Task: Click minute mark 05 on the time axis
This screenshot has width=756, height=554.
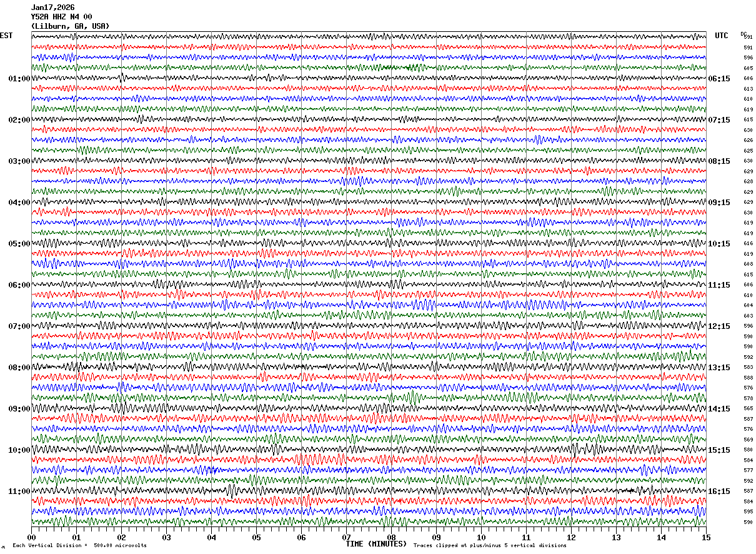Action: [256, 537]
